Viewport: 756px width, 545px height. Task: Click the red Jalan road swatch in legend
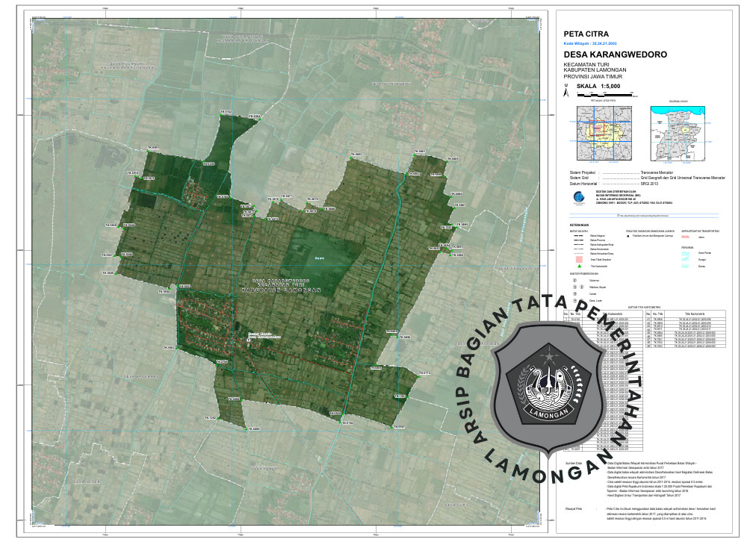(686, 237)
